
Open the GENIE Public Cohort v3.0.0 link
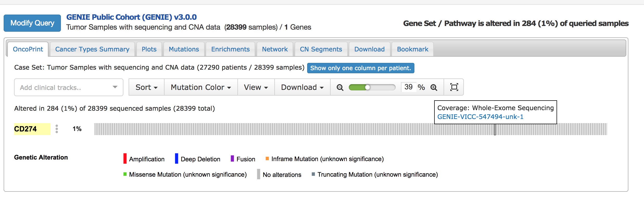point(131,17)
